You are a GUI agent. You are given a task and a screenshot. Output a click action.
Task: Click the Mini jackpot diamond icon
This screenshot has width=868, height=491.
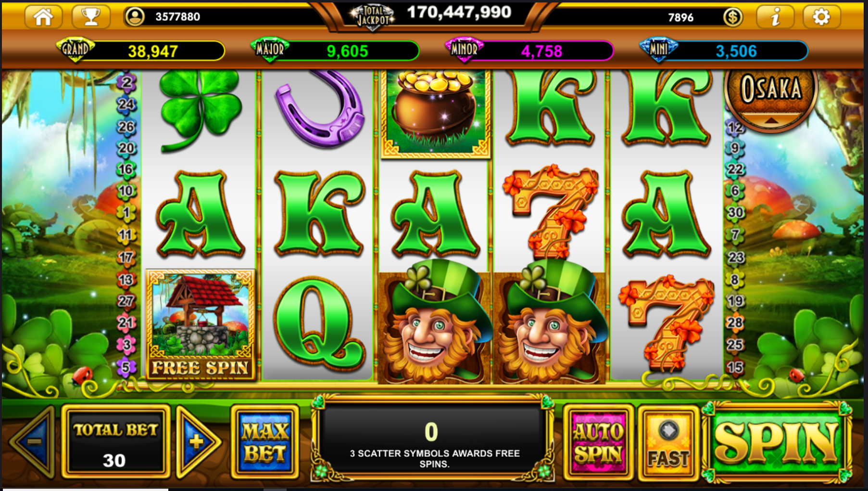(x=658, y=50)
